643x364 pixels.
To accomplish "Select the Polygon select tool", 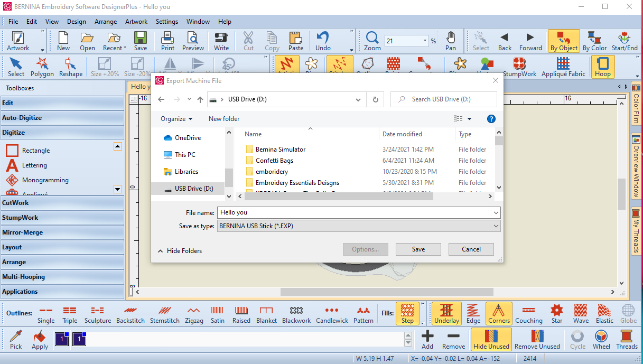I will (x=42, y=67).
